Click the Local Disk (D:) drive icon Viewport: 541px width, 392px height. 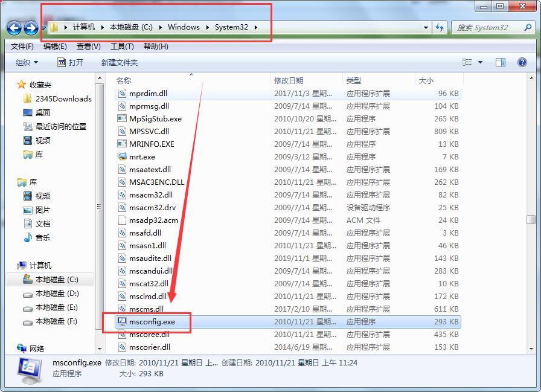pyautogui.click(x=28, y=294)
